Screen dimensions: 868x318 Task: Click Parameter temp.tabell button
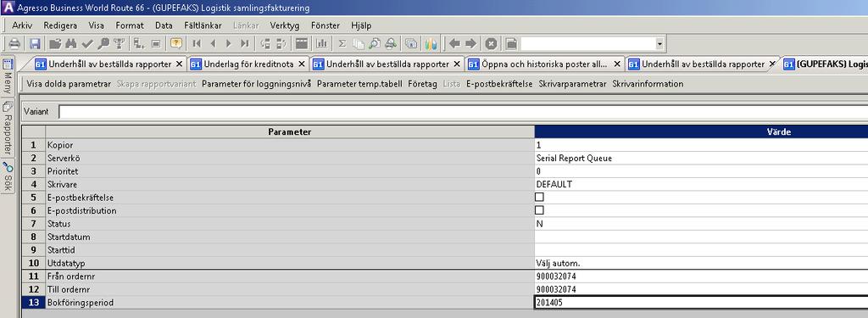click(359, 84)
